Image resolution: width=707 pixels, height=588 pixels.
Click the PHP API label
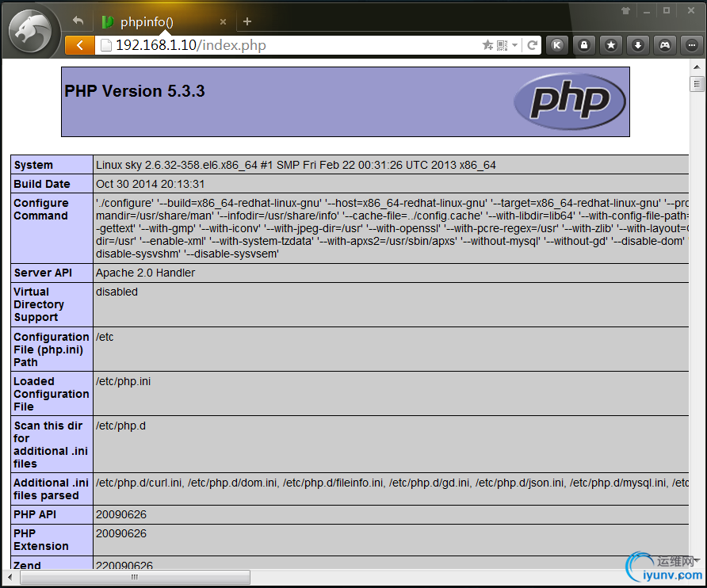point(35,514)
